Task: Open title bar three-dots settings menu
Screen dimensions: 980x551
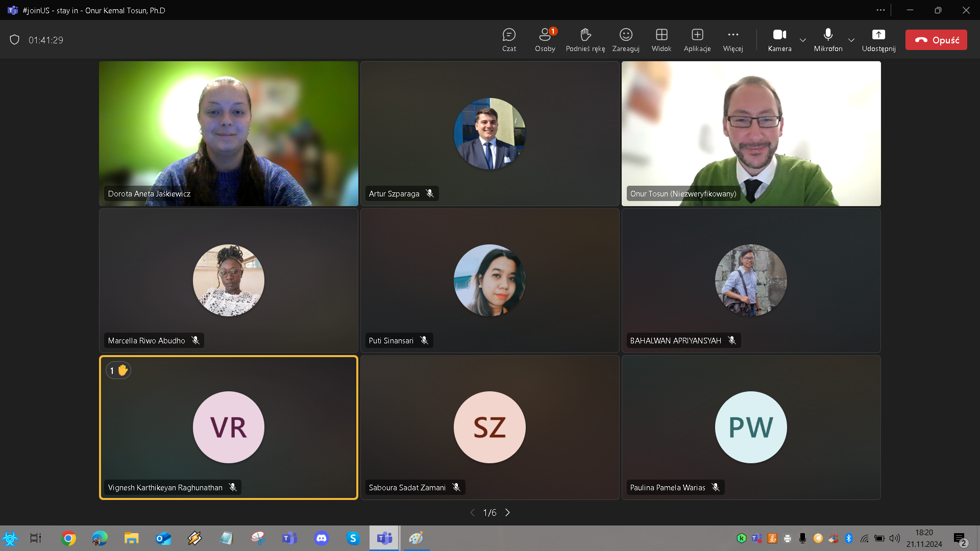Action: [880, 10]
